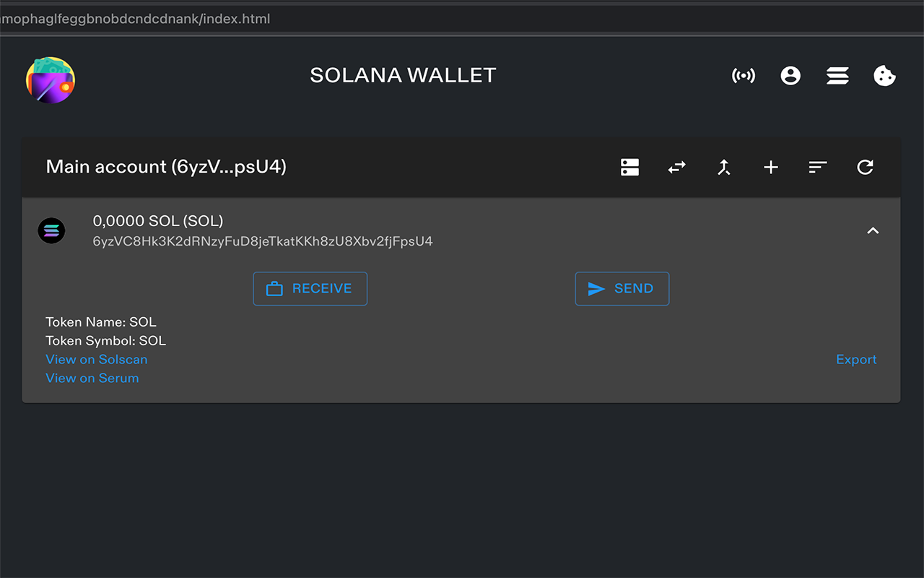
Task: Open the account profile icon
Action: (x=790, y=75)
